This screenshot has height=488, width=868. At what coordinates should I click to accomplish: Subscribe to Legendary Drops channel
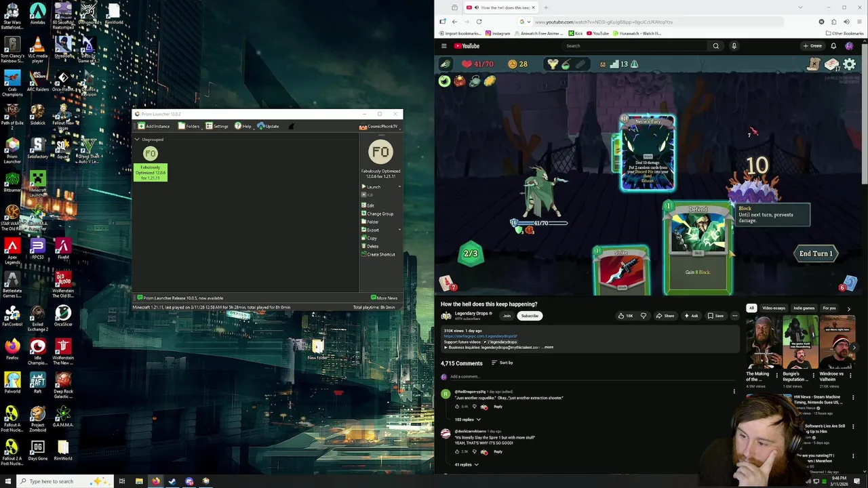(x=530, y=316)
